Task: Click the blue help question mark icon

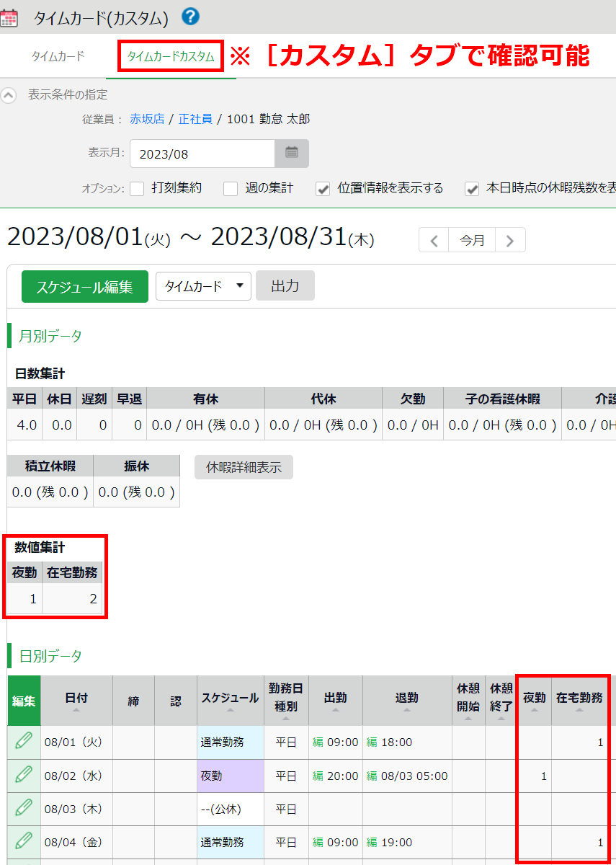Action: pos(191,17)
